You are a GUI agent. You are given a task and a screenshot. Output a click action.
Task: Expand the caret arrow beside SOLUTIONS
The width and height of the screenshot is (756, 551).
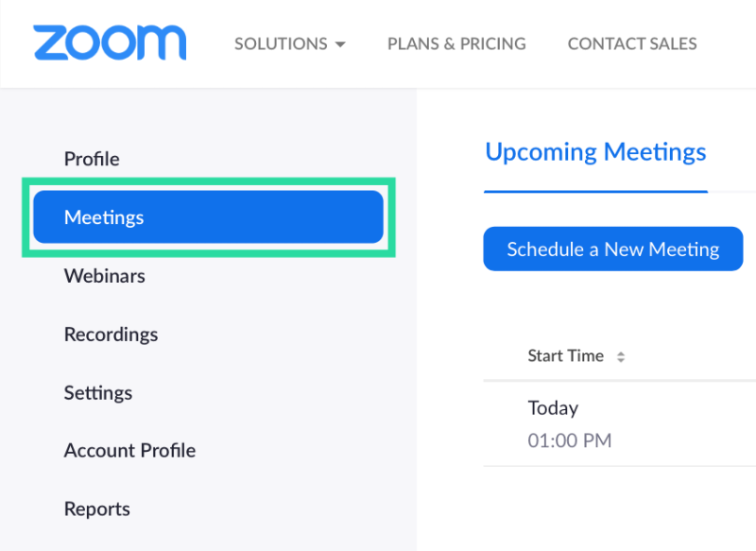point(340,44)
